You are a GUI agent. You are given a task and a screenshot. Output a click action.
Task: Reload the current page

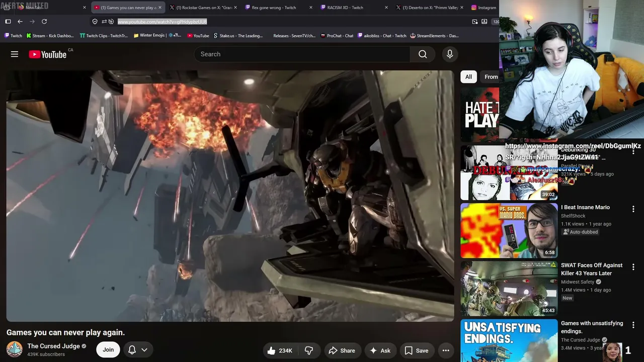click(x=44, y=22)
